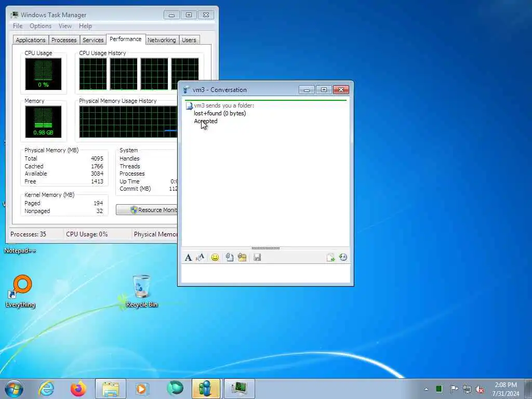Click the Notepad++ desktop label
This screenshot has width=532, height=399.
pos(20,251)
